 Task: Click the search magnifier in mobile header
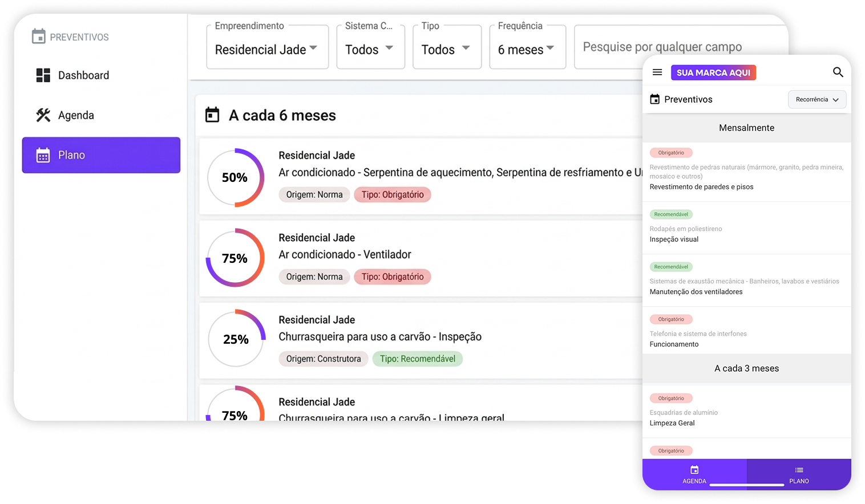click(838, 72)
